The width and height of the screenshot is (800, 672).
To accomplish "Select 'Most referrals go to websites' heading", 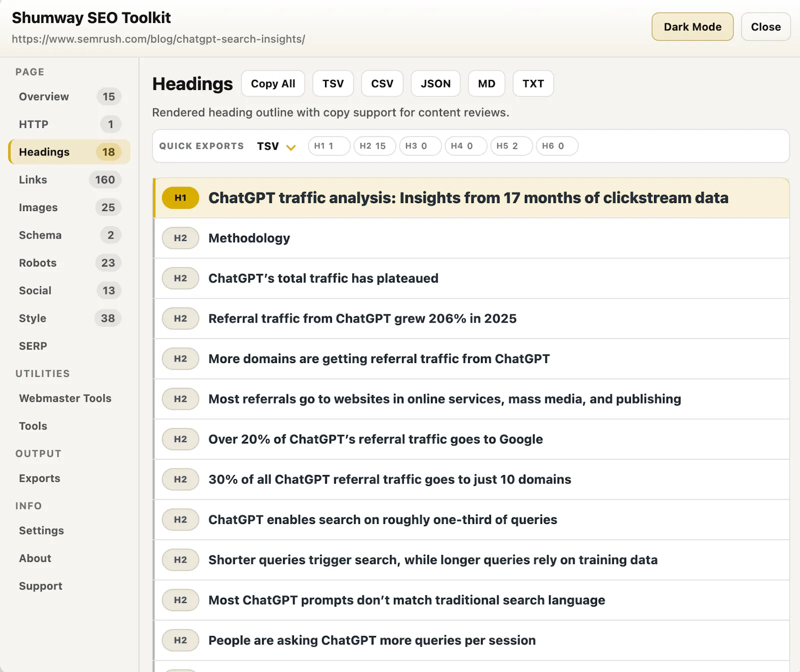I will (x=444, y=399).
